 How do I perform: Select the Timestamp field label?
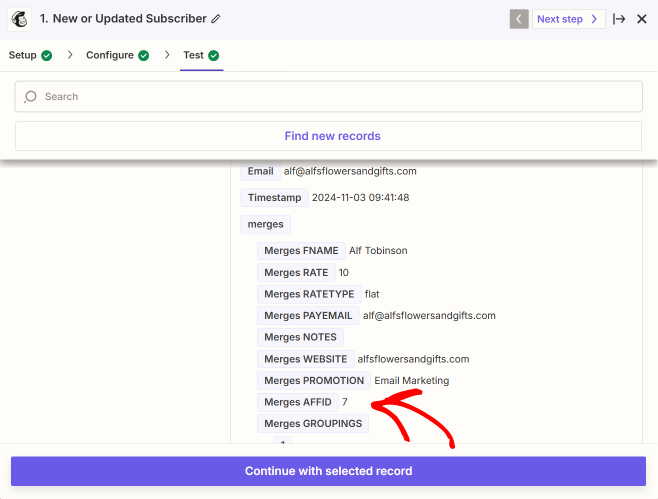pyautogui.click(x=274, y=198)
